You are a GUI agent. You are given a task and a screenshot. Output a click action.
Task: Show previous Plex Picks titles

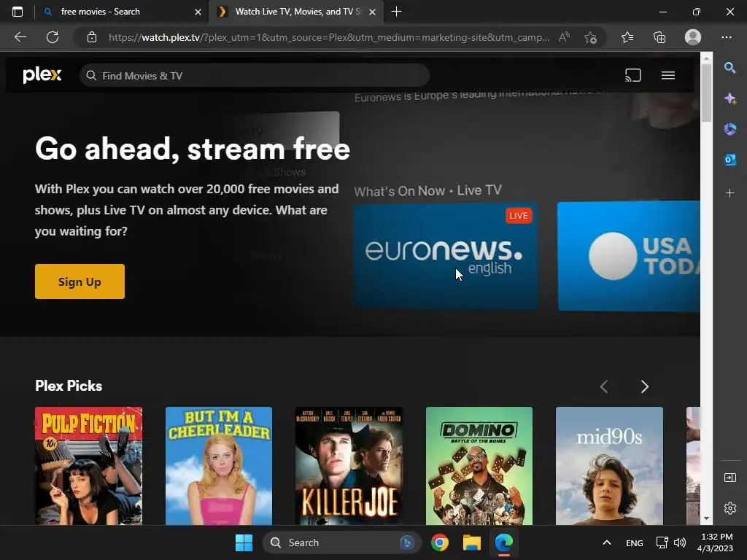pos(604,386)
